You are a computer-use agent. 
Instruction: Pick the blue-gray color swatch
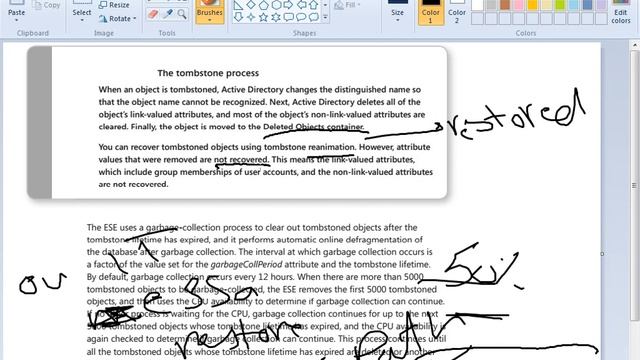587,5
